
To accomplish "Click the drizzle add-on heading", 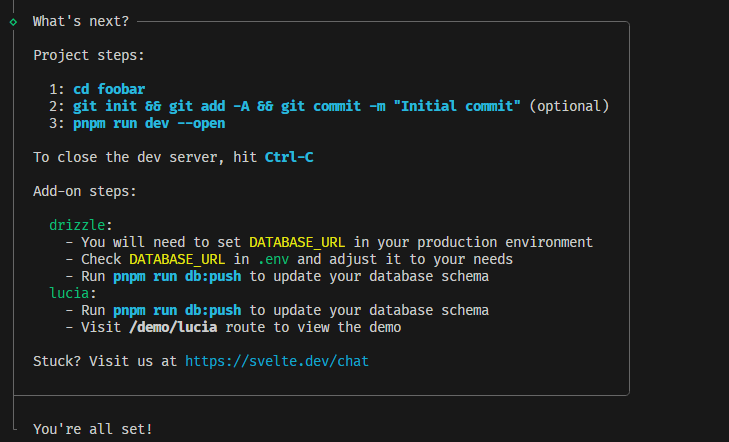I will point(77,225).
